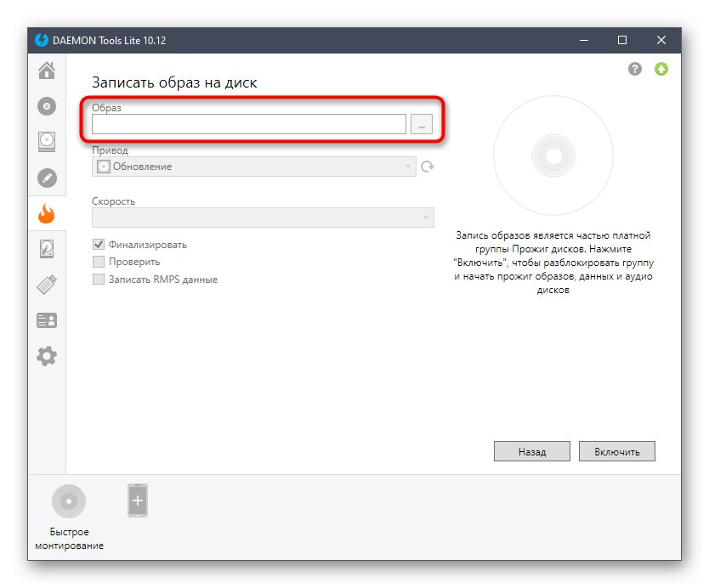The image size is (709, 588).
Task: Click the help question mark icon
Action: (634, 68)
